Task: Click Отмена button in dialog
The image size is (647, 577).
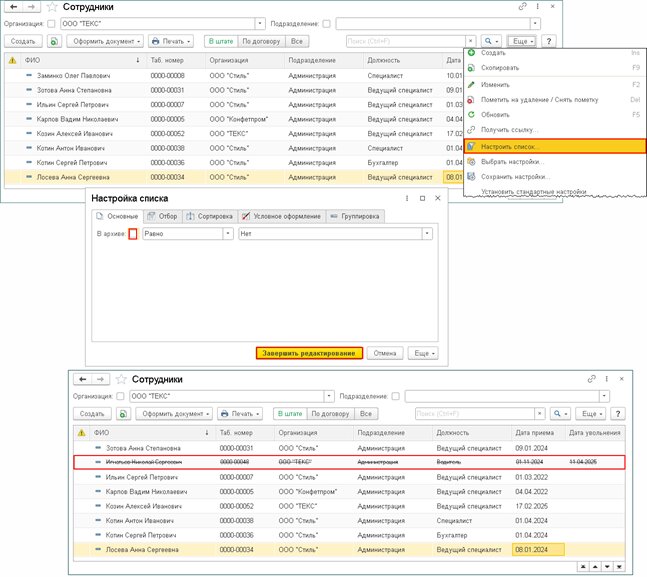Action: [x=385, y=353]
